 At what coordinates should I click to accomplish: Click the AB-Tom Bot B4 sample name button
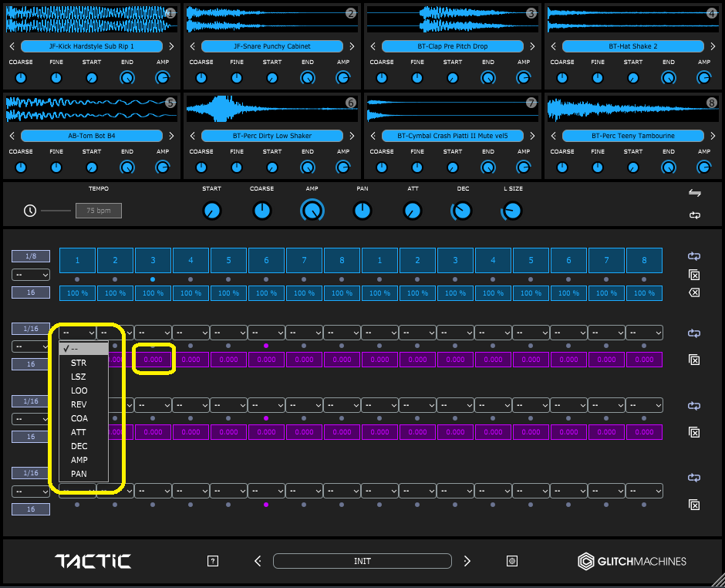[92, 136]
